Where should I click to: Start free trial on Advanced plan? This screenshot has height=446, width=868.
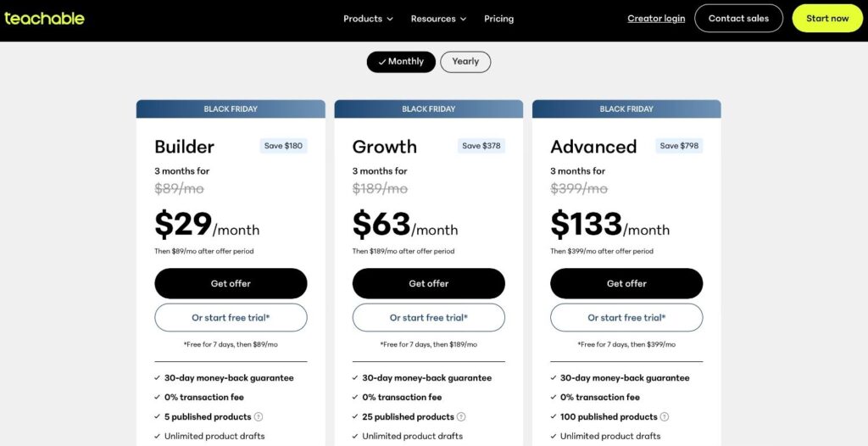(626, 317)
